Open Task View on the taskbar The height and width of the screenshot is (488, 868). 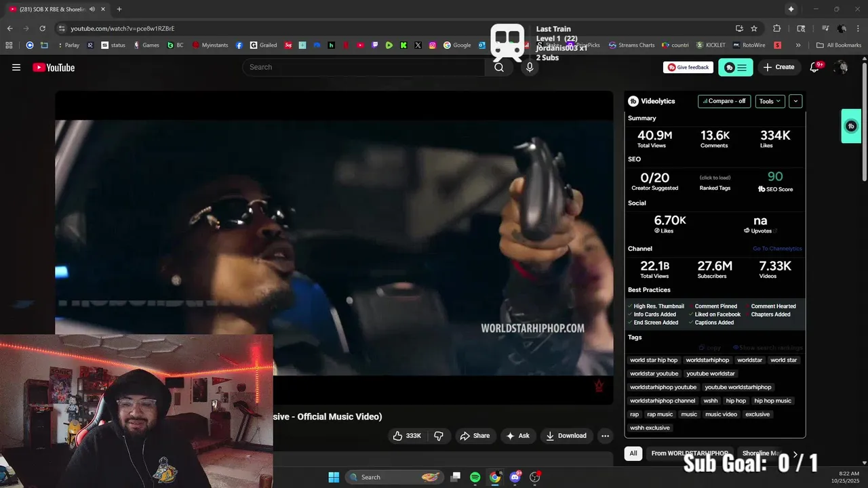[456, 477]
